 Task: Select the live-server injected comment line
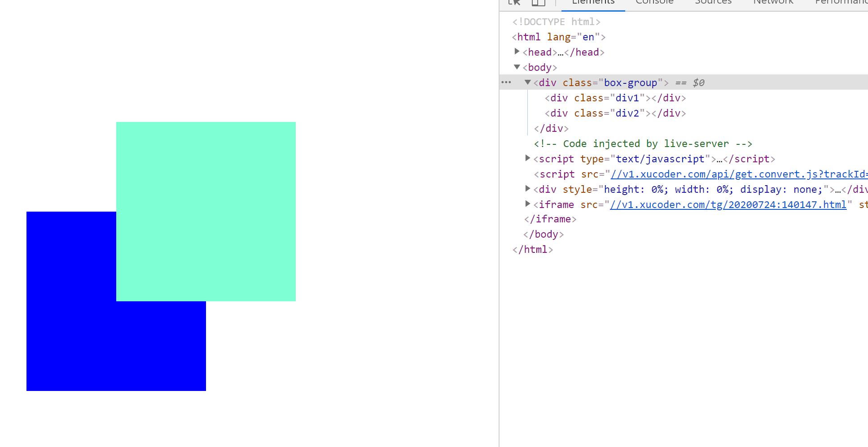point(643,143)
